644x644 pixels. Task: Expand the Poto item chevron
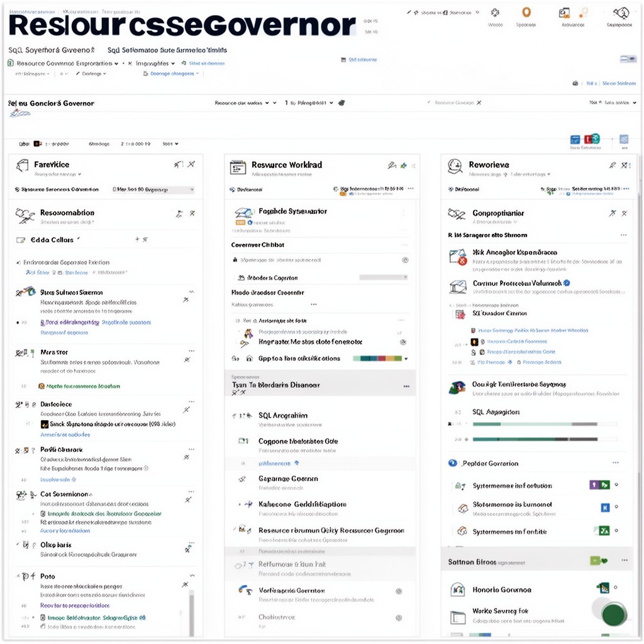(x=192, y=575)
